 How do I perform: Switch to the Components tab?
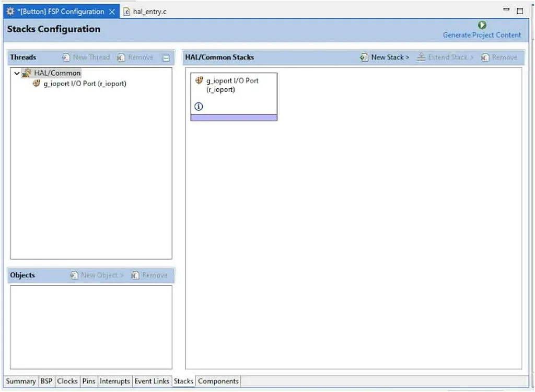[218, 381]
